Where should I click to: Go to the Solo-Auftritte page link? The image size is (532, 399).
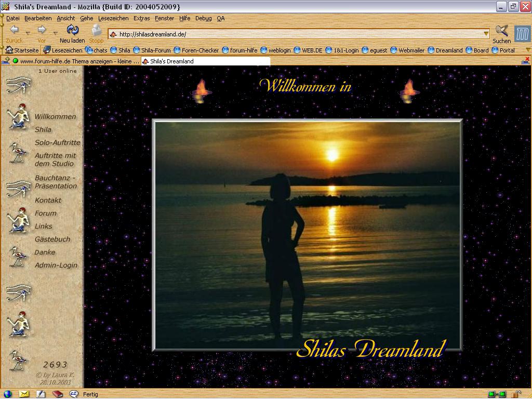(x=57, y=142)
